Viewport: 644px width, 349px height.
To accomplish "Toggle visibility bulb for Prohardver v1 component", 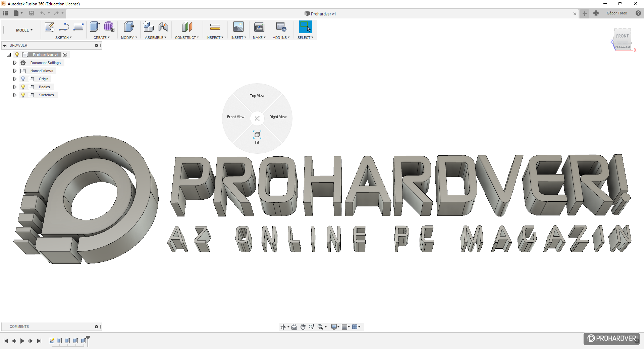I will coord(17,55).
